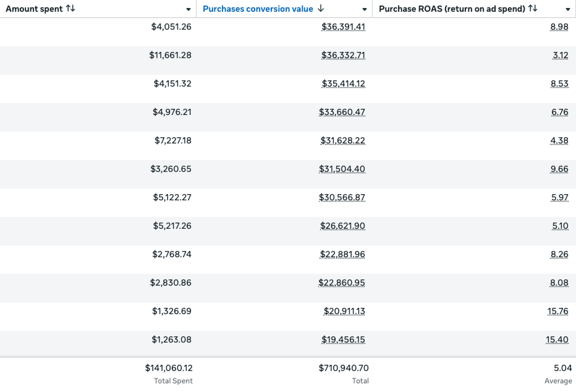Click the sort arrows beside Purchase ROAS

point(533,9)
